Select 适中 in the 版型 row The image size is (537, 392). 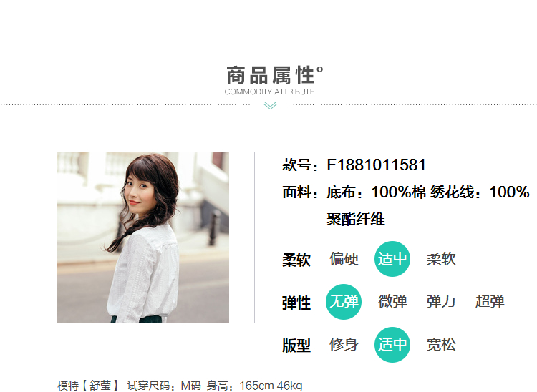click(x=392, y=345)
